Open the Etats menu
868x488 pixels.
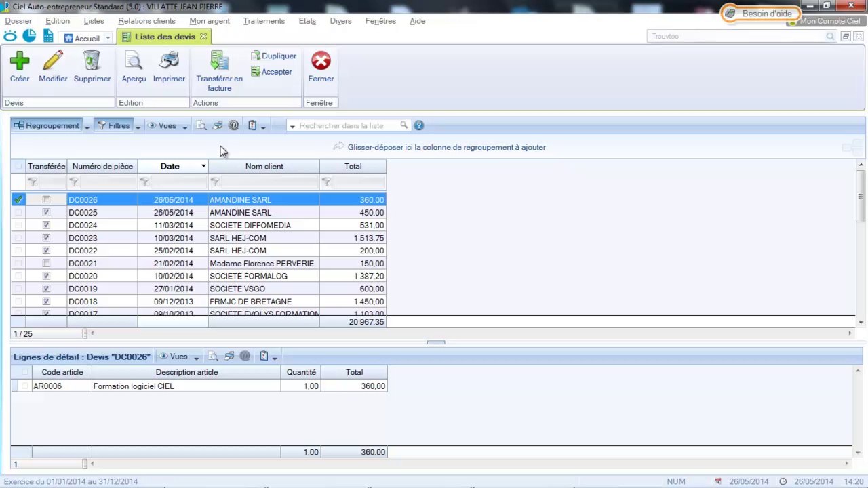pos(307,21)
